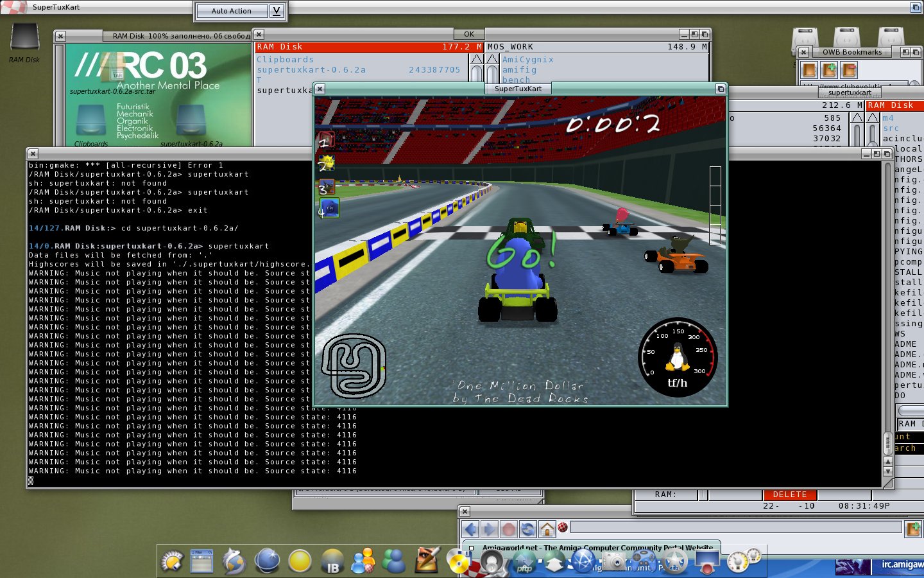This screenshot has width=924, height=578.
Task: Click the OK gadget above file manager
Action: pyautogui.click(x=469, y=34)
